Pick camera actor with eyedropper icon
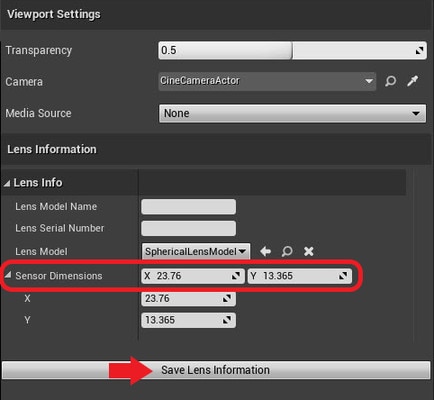This screenshot has width=434, height=400. (413, 81)
